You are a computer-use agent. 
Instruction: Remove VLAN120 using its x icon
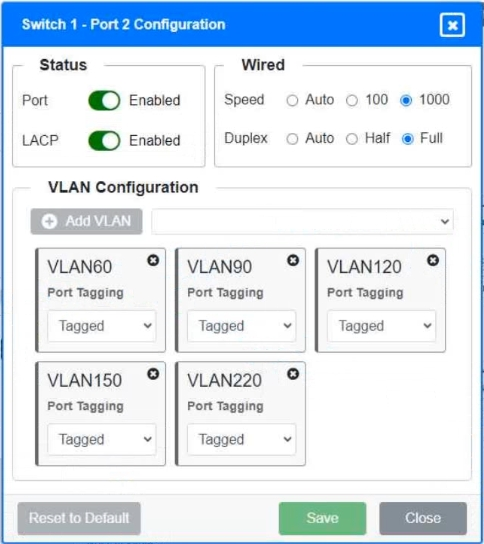(433, 260)
